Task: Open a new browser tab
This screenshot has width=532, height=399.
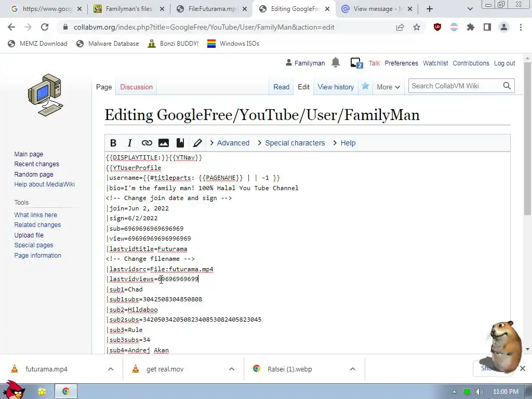Action: point(430,9)
